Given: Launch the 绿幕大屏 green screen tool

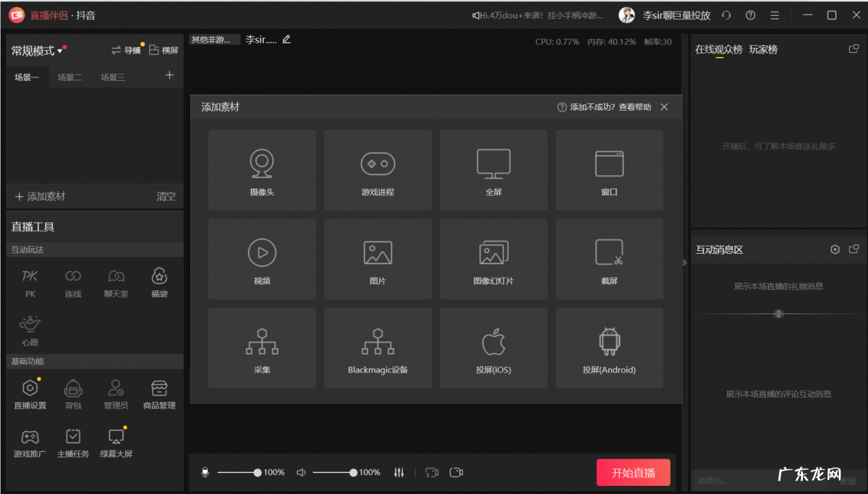Looking at the screenshot, I should point(116,442).
